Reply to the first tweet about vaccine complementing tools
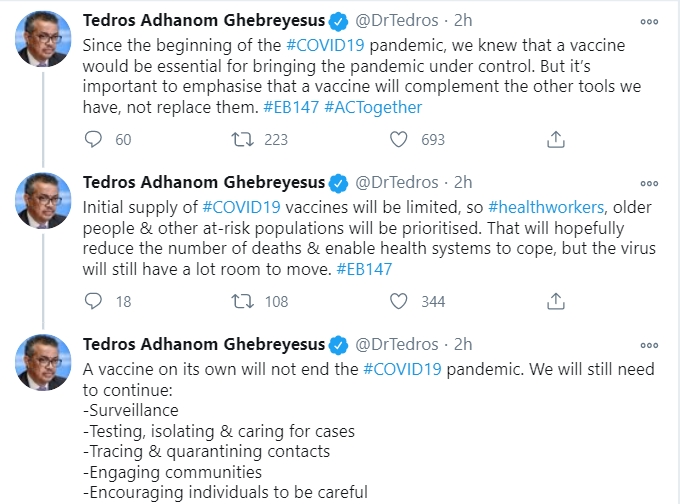Image resolution: width=680 pixels, height=504 pixels. pyautogui.click(x=94, y=140)
